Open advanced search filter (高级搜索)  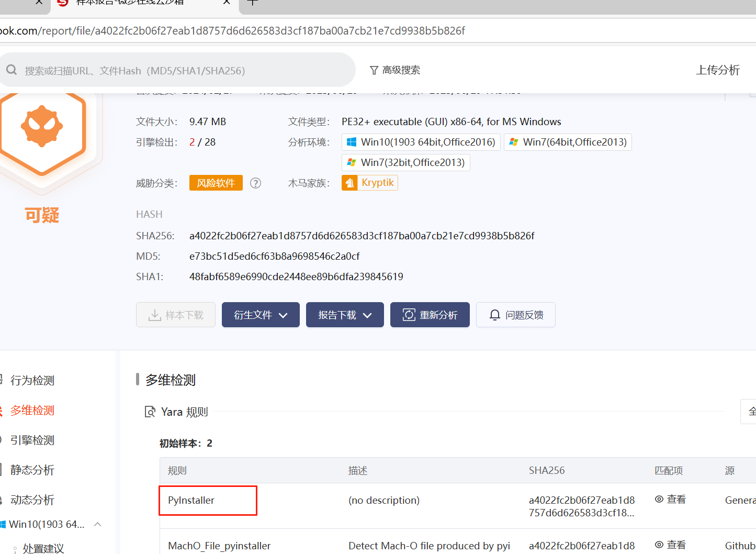click(x=395, y=70)
